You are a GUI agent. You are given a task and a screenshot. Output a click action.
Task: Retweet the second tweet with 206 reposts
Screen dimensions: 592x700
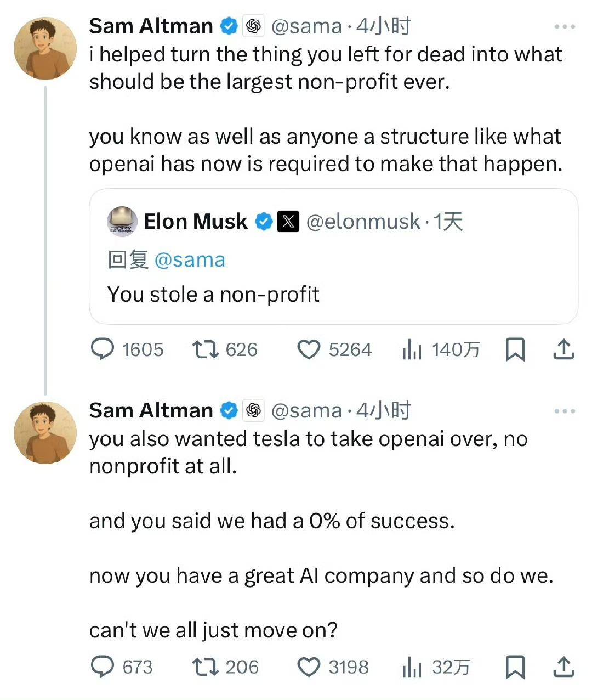[206, 667]
